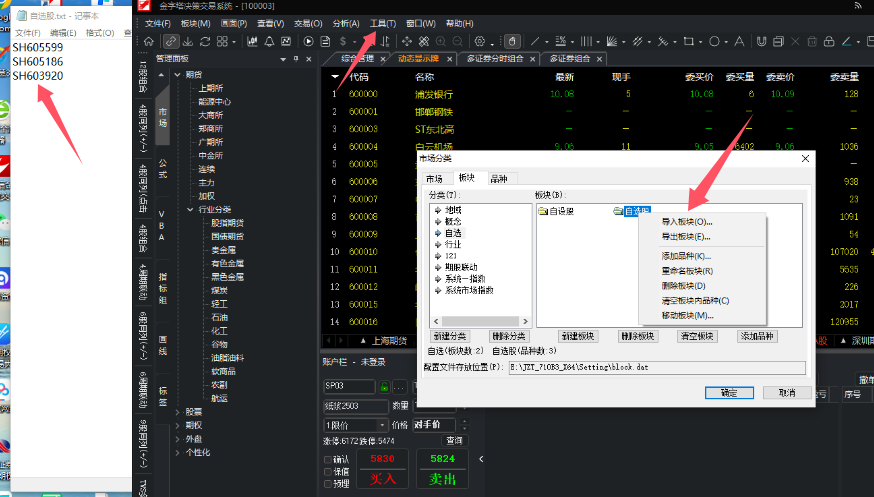The height and width of the screenshot is (497, 874).
Task: Collapse the 行业分类 tree node
Action: 190,209
